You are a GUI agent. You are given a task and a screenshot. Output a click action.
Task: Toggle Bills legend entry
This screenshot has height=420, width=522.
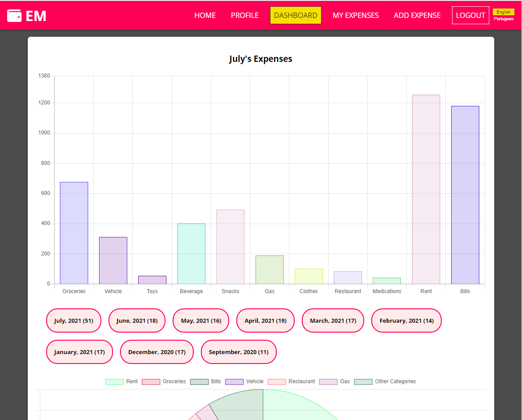(205, 381)
